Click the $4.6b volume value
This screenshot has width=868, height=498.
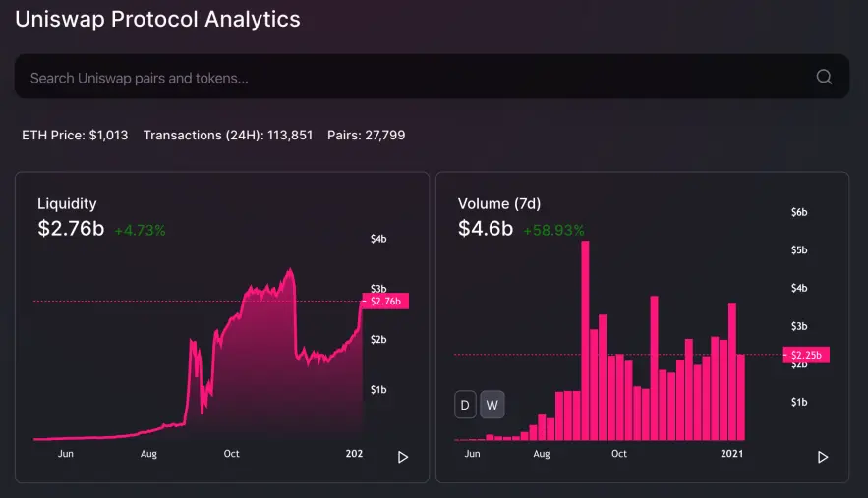486,229
